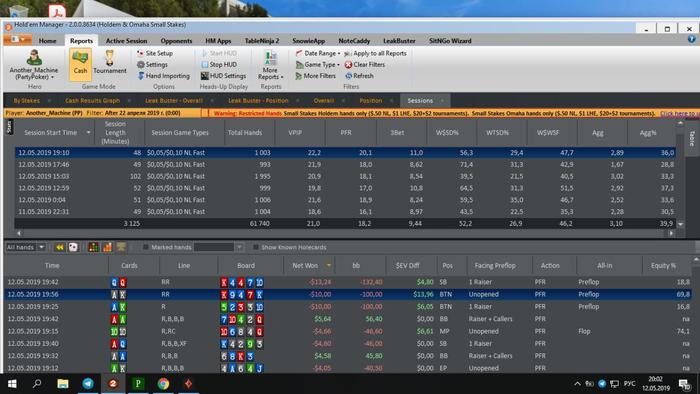700x394 pixels.
Task: Open All hands filter dropdown
Action: tap(25, 247)
